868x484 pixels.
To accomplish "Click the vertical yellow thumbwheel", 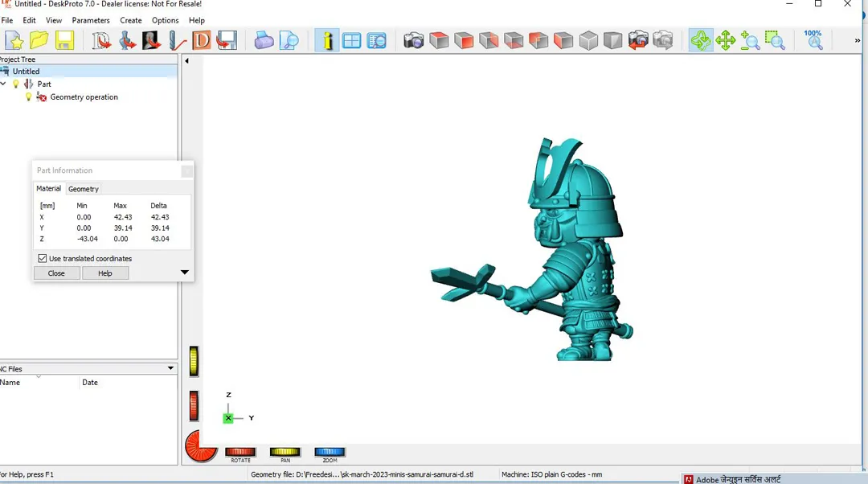I will point(194,361).
